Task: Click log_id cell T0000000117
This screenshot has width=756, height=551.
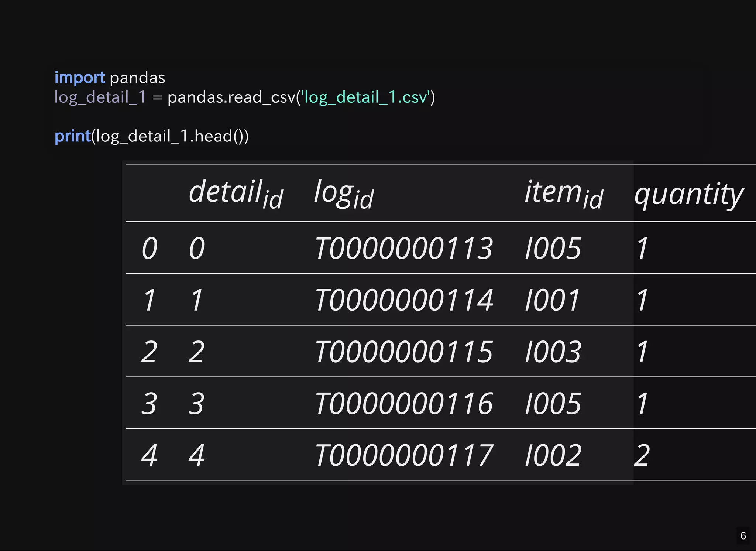Action: [x=404, y=455]
